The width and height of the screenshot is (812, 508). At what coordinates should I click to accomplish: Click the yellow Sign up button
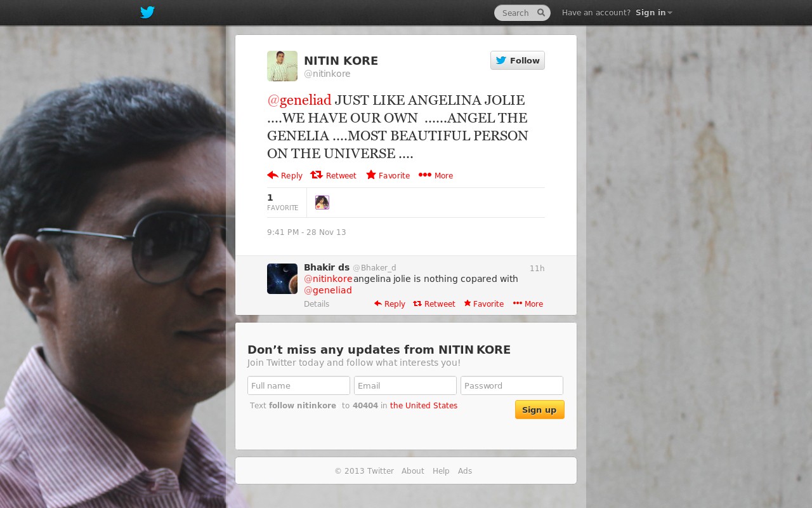click(540, 410)
